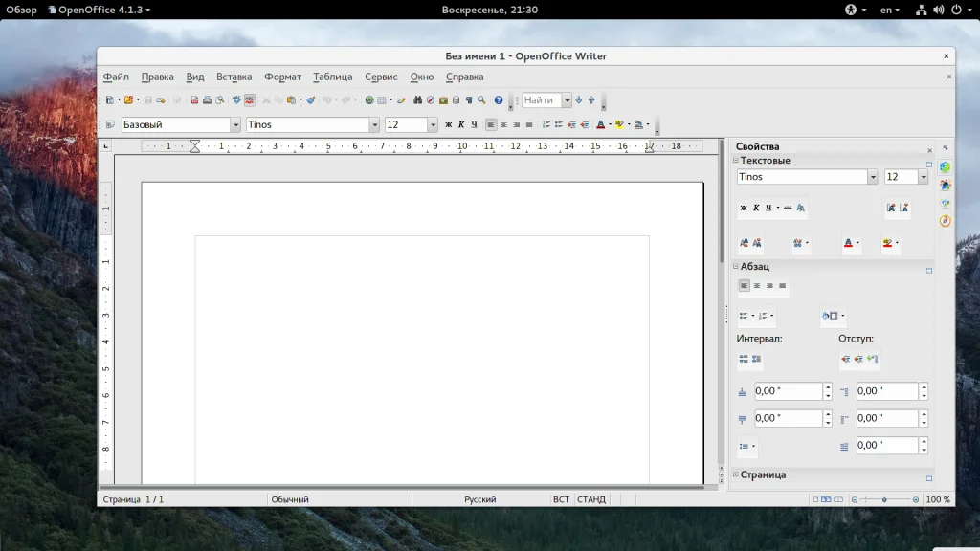Open Find & Replace via the binoculars icon

tap(418, 100)
